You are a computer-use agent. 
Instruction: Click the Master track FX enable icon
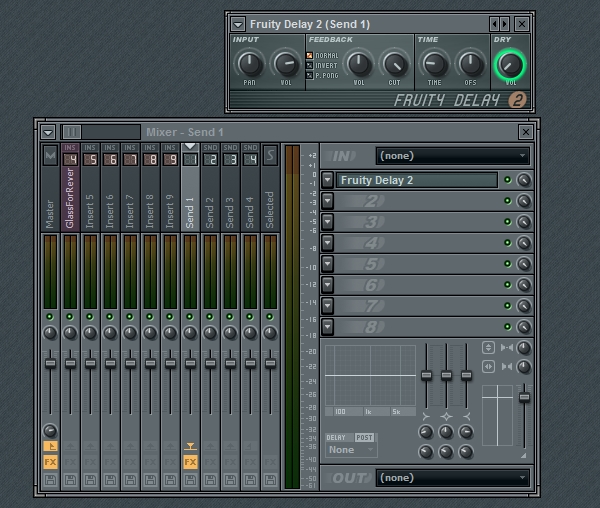tap(50, 462)
